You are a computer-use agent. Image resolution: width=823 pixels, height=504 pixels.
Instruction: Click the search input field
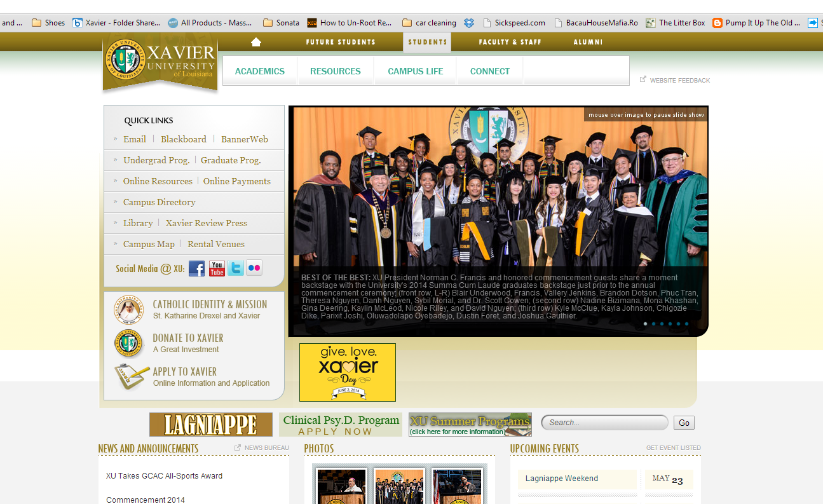[604, 423]
